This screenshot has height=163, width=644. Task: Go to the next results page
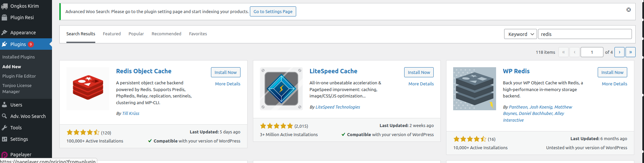pos(619,52)
